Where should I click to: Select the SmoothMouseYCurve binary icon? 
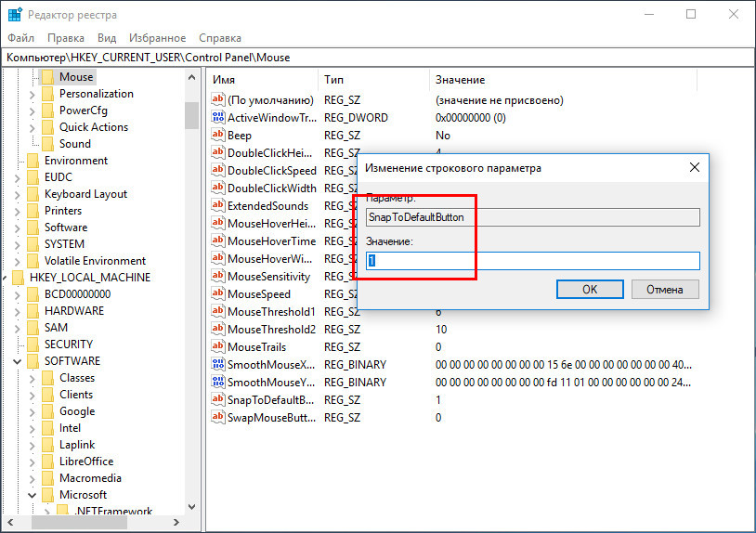click(218, 382)
